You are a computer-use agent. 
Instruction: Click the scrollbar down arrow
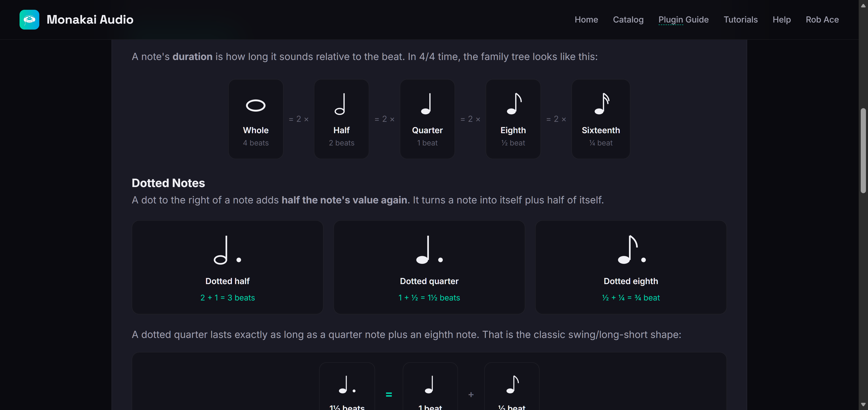pyautogui.click(x=863, y=404)
